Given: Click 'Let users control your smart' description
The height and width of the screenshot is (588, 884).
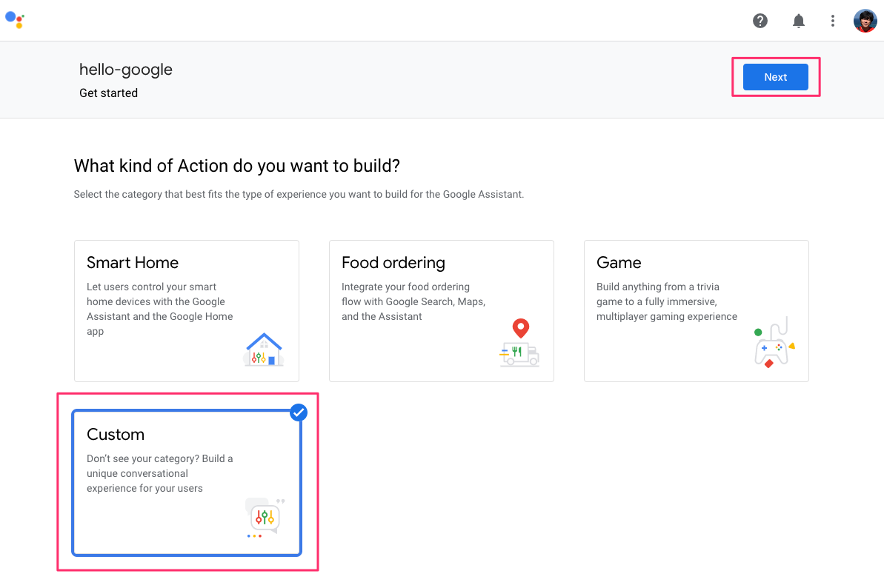Looking at the screenshot, I should [159, 310].
